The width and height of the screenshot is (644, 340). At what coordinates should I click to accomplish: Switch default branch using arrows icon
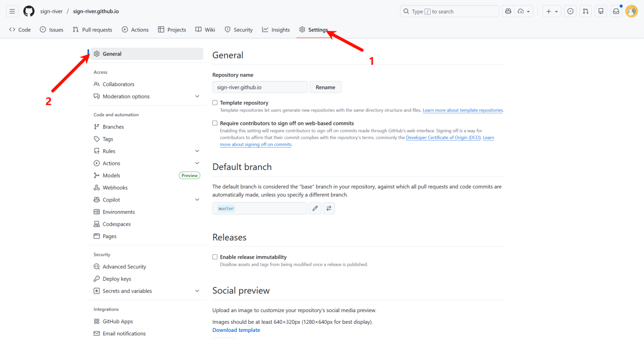(x=329, y=208)
